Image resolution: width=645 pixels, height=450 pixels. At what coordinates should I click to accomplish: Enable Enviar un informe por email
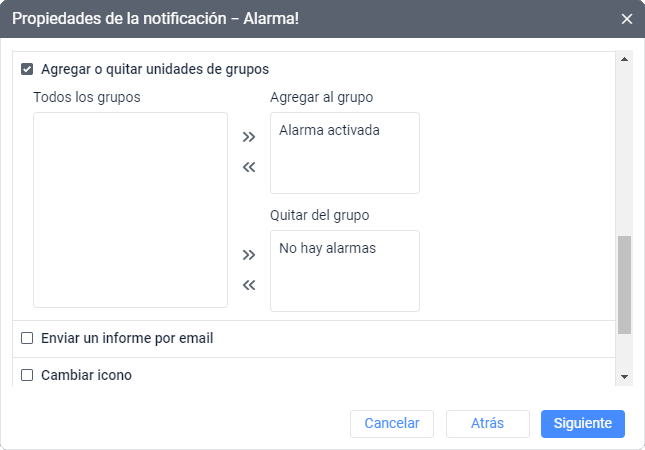click(x=28, y=338)
